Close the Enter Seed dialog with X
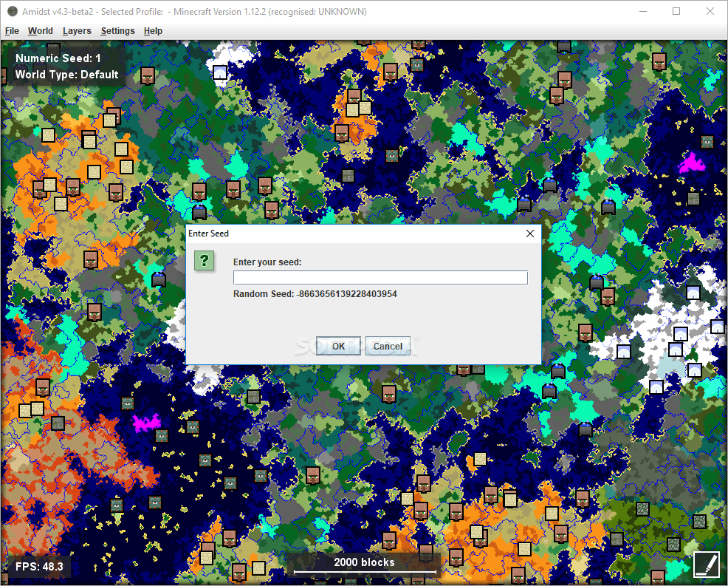 point(529,234)
